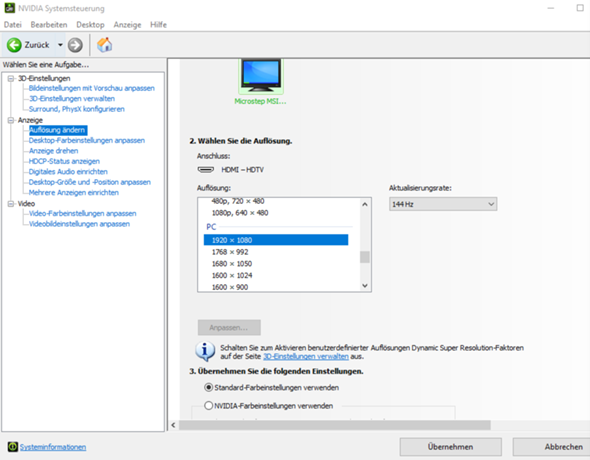Select the Microstep MSI monitor thumbnail
The width and height of the screenshot is (590, 460).
coord(261,76)
